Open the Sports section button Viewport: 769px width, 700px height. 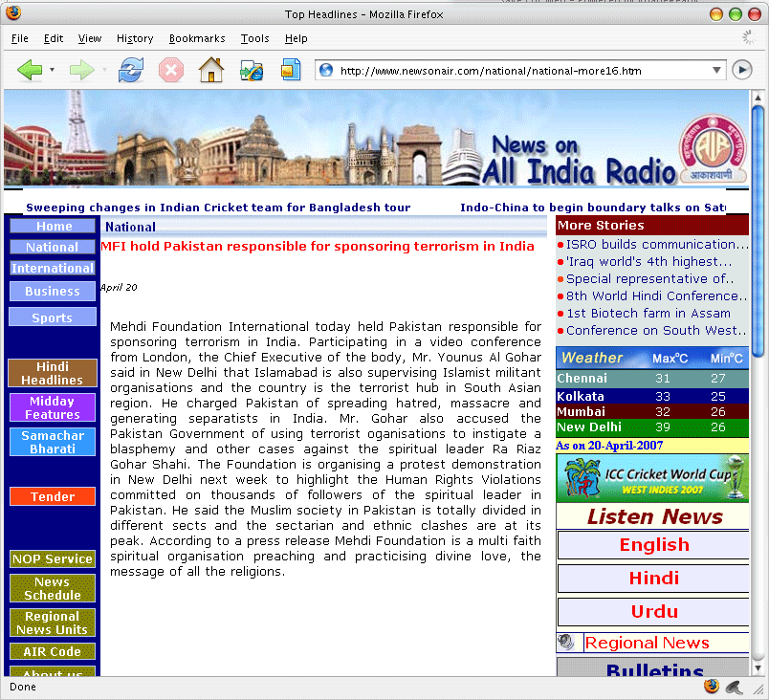[53, 317]
